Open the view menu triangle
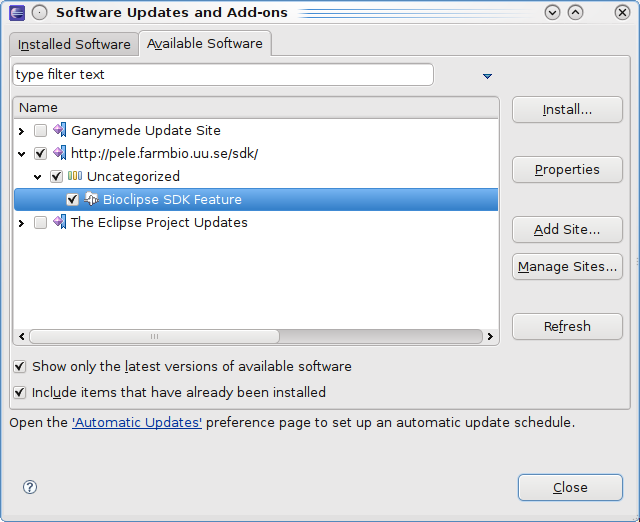 point(488,76)
